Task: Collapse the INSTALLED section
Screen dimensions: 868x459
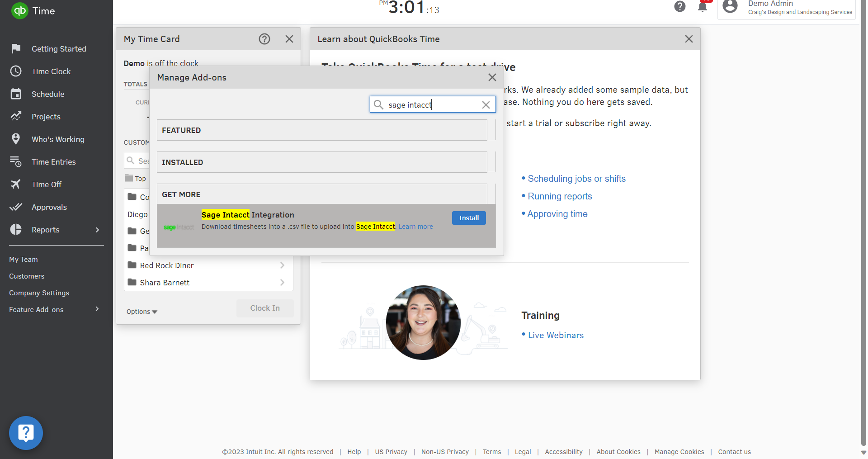Action: pos(322,162)
